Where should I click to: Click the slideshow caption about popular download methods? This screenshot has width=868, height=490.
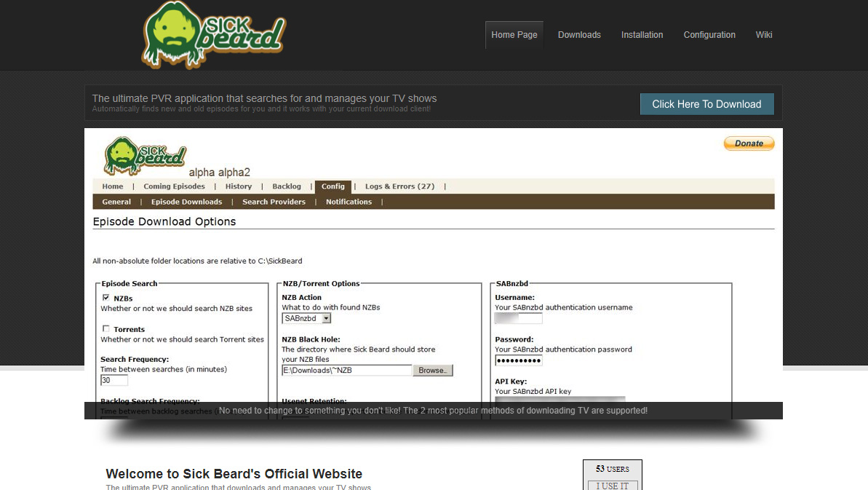click(433, 411)
